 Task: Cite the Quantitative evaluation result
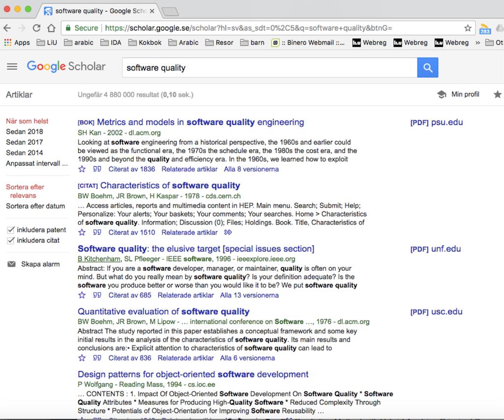(97, 358)
